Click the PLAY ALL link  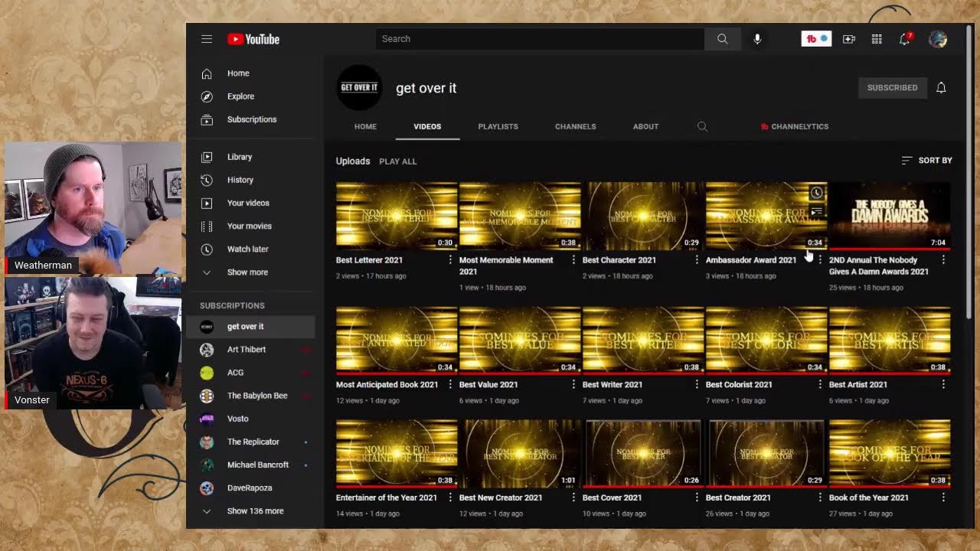click(x=397, y=161)
